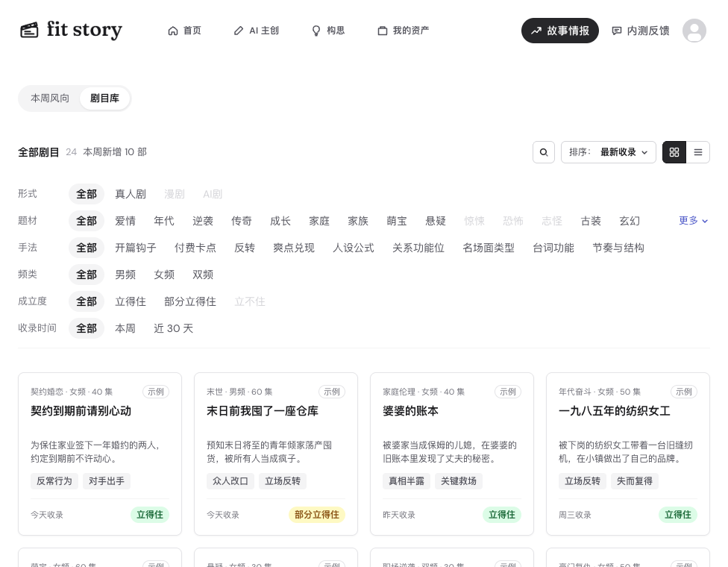Filter 手法 by 节奏与结构
This screenshot has width=728, height=567.
click(618, 248)
